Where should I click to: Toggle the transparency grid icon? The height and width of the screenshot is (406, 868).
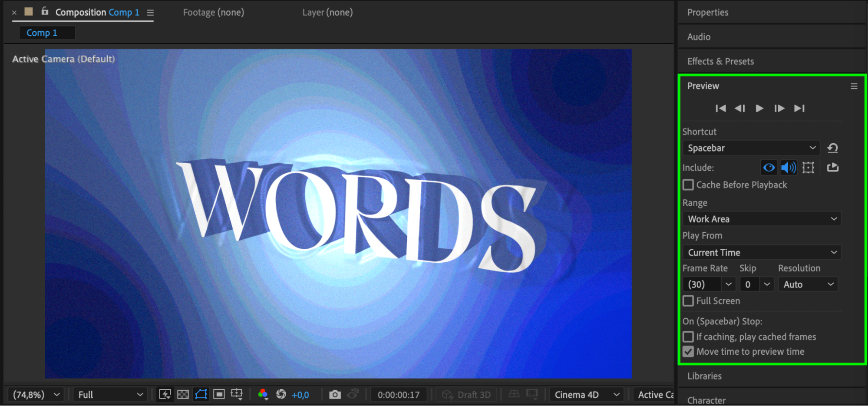pos(183,394)
